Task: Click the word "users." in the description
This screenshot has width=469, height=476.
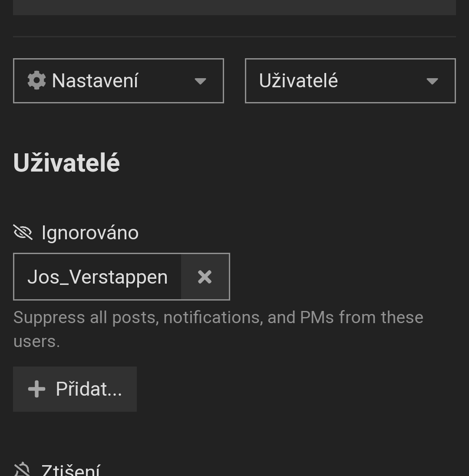Action: (x=37, y=341)
